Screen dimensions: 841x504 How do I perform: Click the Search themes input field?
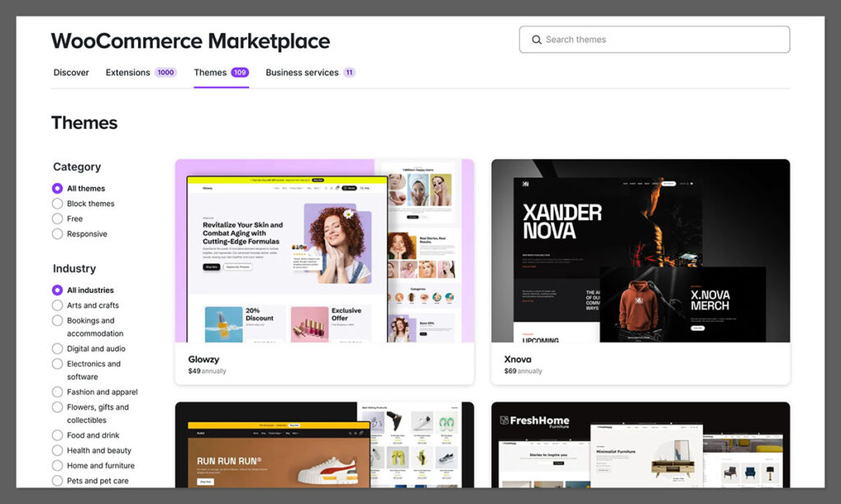click(661, 39)
